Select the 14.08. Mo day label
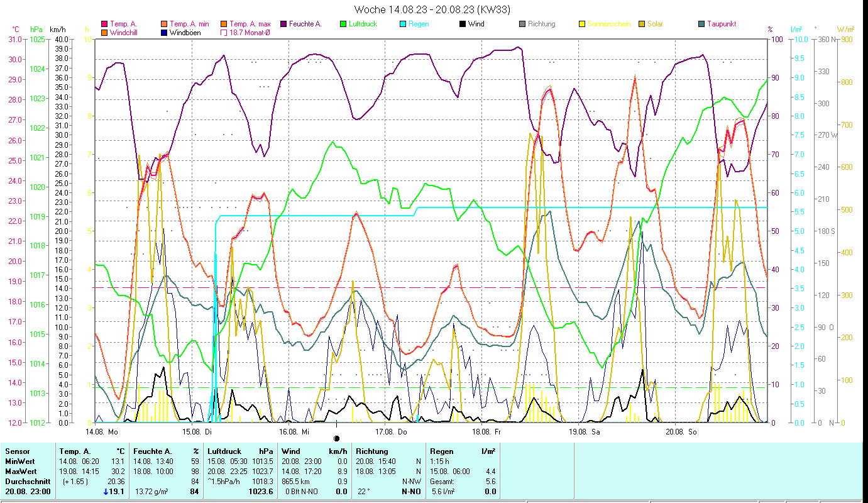This screenshot has width=868, height=503. tap(102, 432)
